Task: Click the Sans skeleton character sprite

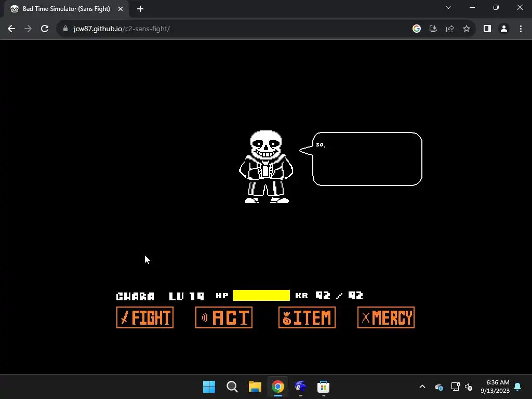Action: pyautogui.click(x=266, y=167)
